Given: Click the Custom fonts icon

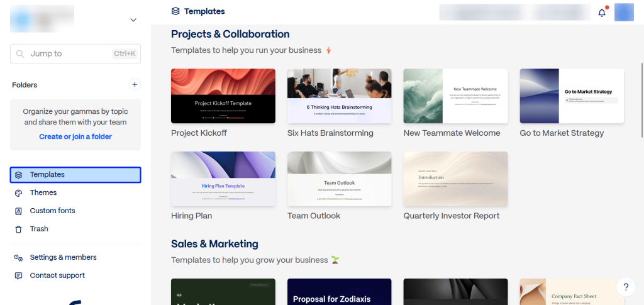Looking at the screenshot, I should coord(18,211).
